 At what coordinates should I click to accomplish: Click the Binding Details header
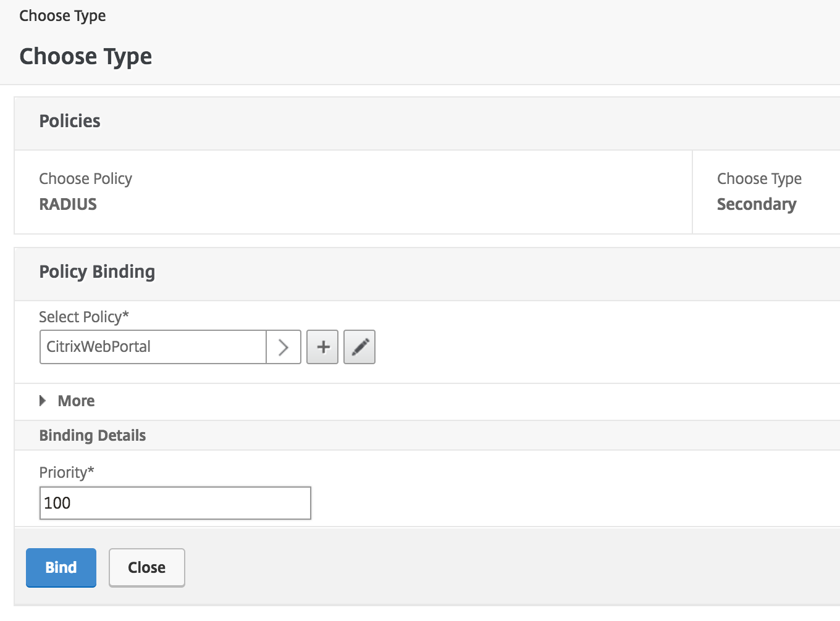93,435
